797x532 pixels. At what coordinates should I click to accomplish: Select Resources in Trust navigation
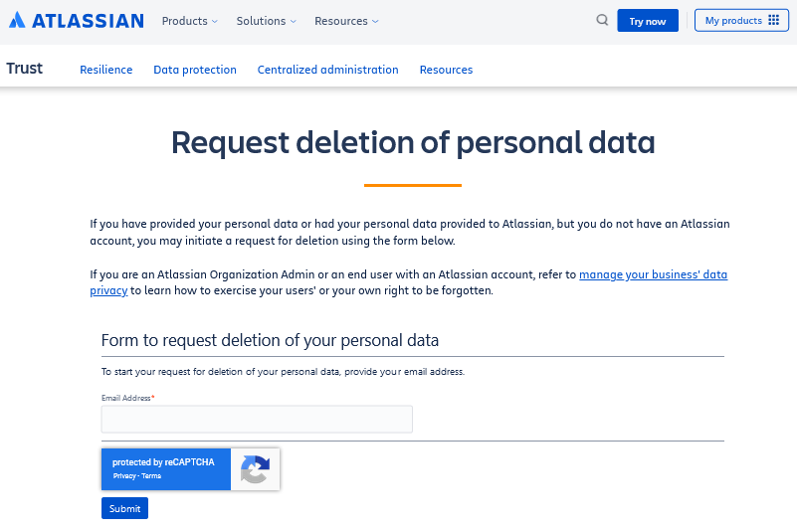[446, 70]
